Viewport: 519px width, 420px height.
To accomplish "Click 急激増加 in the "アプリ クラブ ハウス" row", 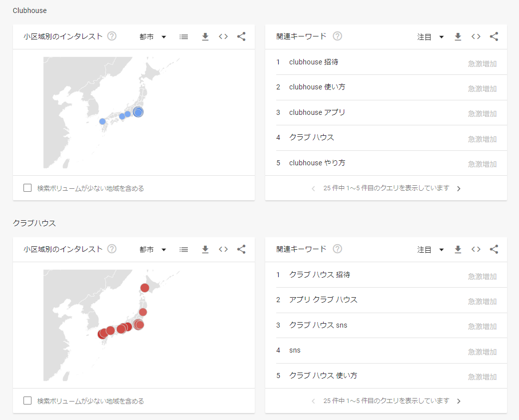I will pyautogui.click(x=482, y=302).
